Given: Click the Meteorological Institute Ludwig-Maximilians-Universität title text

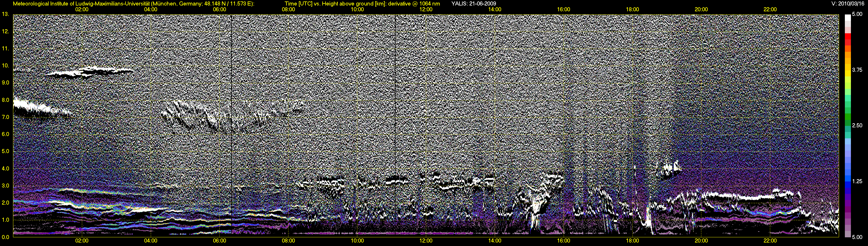Looking at the screenshot, I should click(x=133, y=4).
